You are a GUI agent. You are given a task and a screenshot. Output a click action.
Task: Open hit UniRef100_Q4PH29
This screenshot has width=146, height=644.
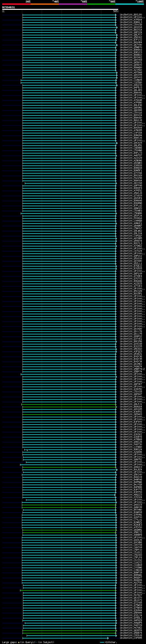131,620
